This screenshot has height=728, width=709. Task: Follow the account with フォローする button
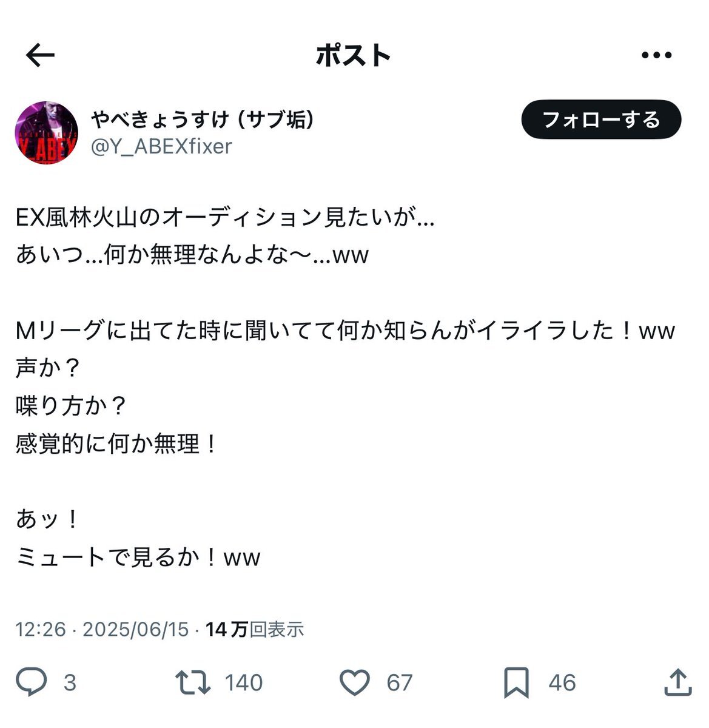pyautogui.click(x=601, y=120)
